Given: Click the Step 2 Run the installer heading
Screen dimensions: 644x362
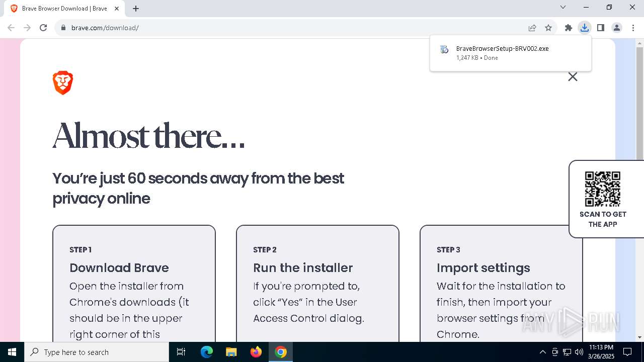Looking at the screenshot, I should tap(303, 267).
